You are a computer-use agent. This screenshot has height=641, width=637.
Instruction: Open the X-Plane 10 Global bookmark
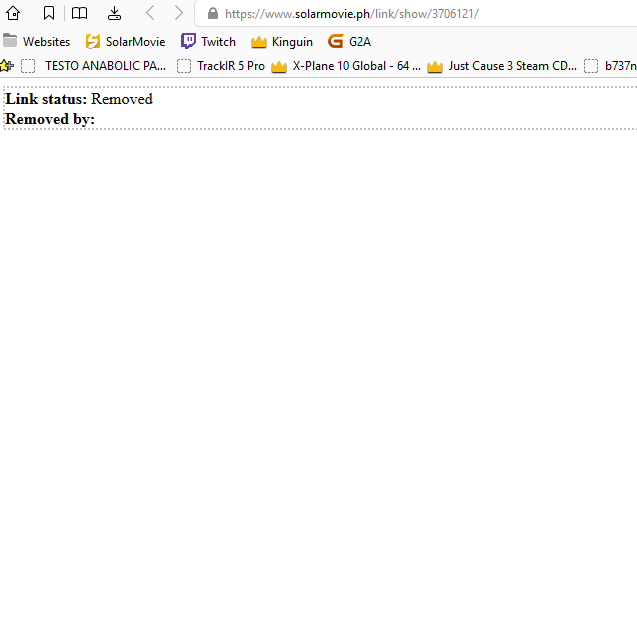pyautogui.click(x=346, y=66)
